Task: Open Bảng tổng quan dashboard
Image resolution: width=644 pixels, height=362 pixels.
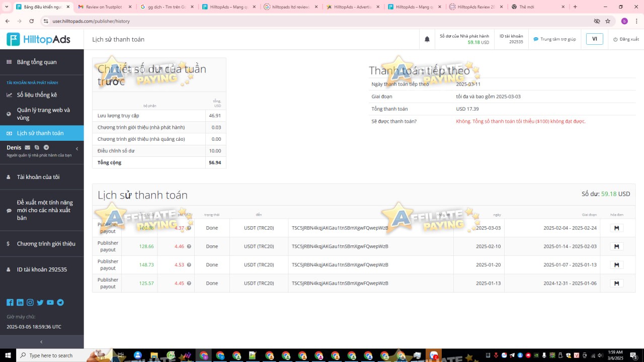Action: [x=37, y=62]
